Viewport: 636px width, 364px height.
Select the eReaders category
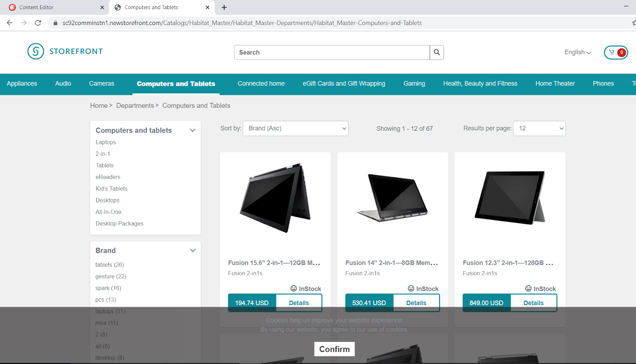108,177
